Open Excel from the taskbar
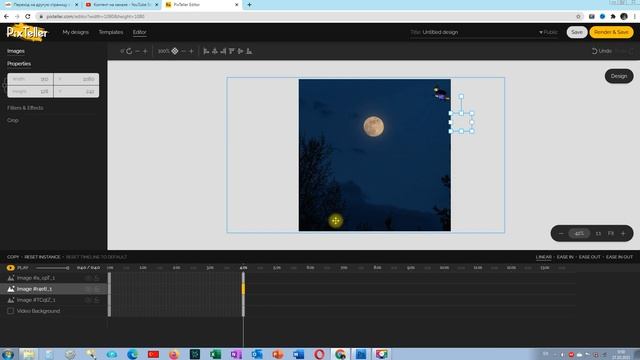Viewport: 640px width, 360px height. 215,354
